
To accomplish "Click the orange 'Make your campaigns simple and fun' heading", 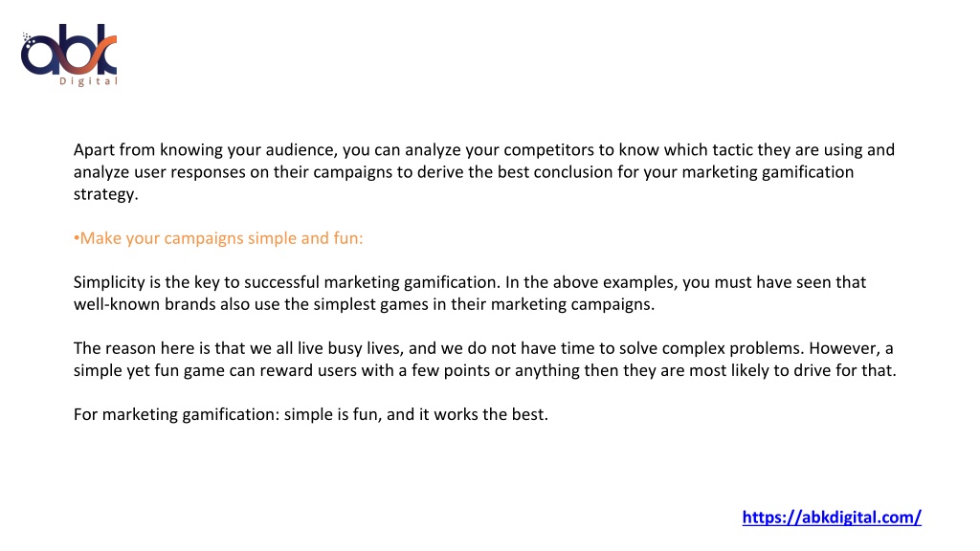I will pyautogui.click(x=218, y=238).
